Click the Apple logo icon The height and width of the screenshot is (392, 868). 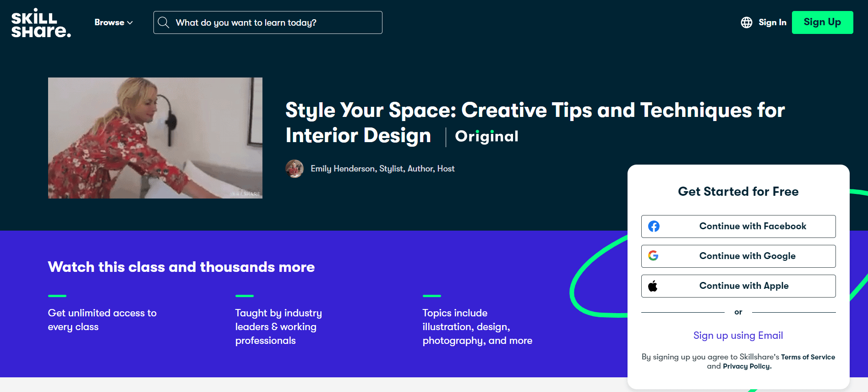(654, 286)
